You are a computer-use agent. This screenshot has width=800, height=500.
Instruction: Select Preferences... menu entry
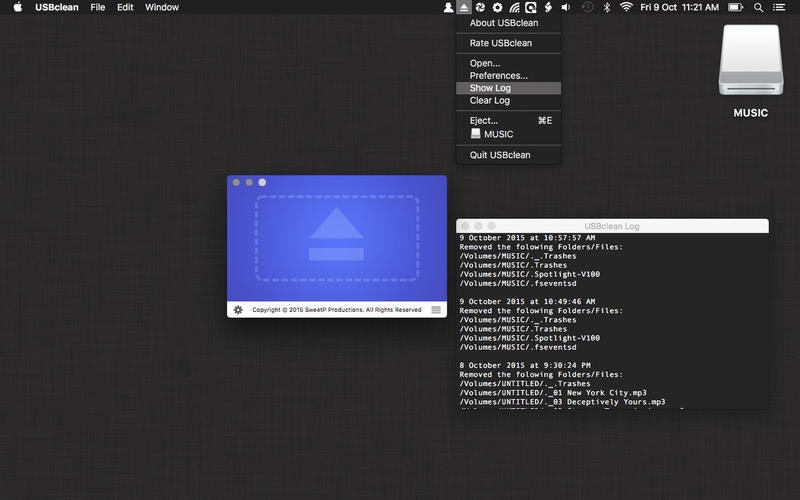tap(499, 76)
